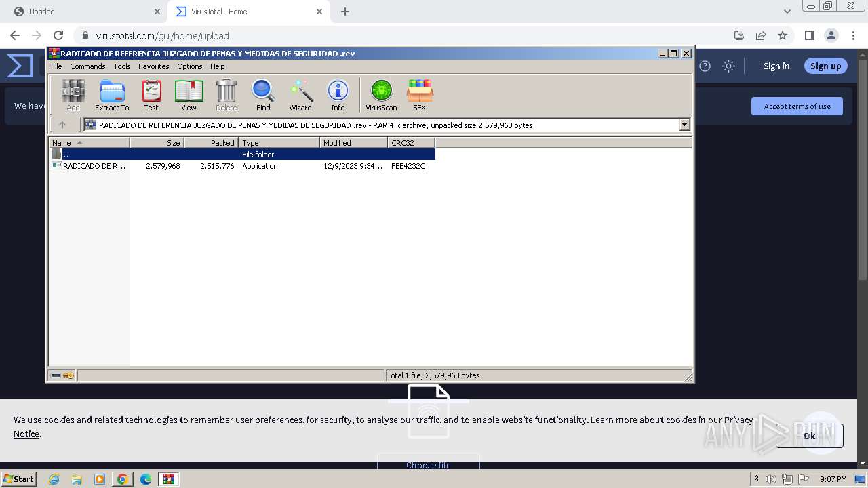Open the Favorites menu
868x488 pixels.
(x=154, y=66)
